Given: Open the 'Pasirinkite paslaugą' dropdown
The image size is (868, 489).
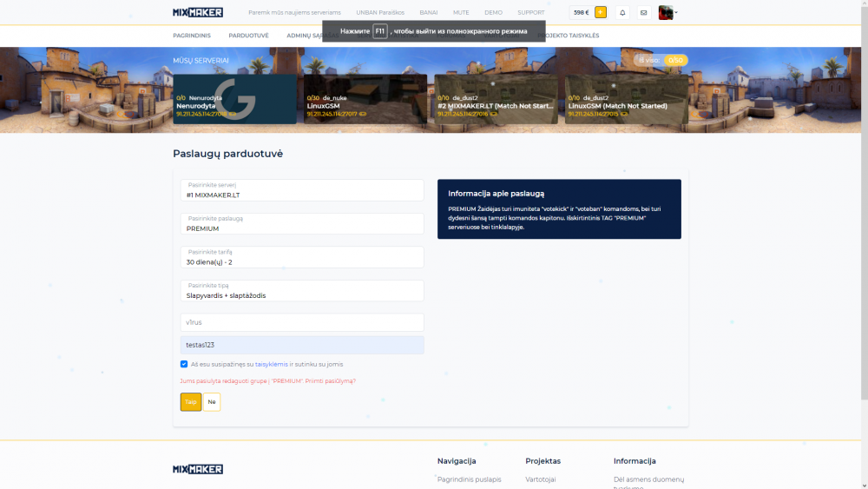Looking at the screenshot, I should tap(302, 224).
